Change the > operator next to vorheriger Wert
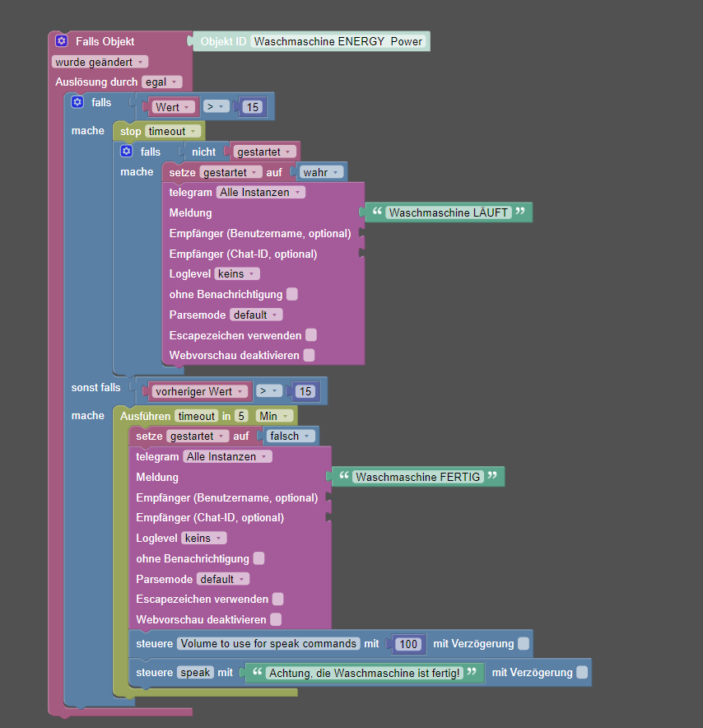 (269, 391)
